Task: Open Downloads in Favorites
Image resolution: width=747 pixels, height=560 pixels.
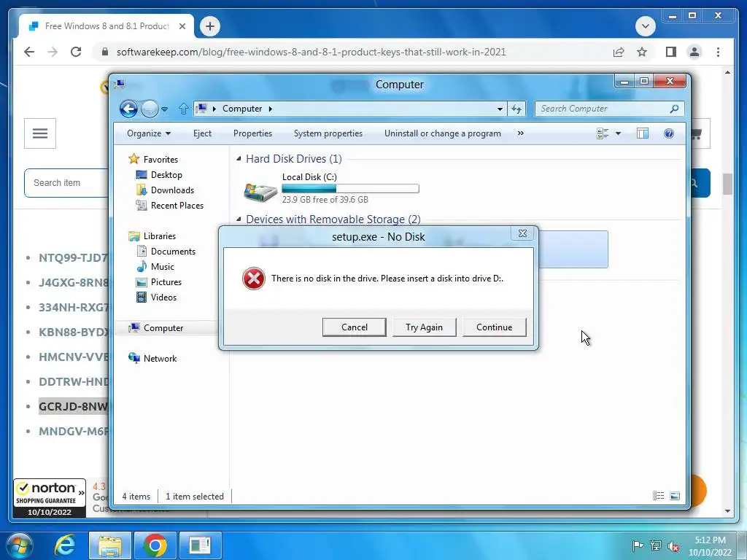Action: pos(172,190)
